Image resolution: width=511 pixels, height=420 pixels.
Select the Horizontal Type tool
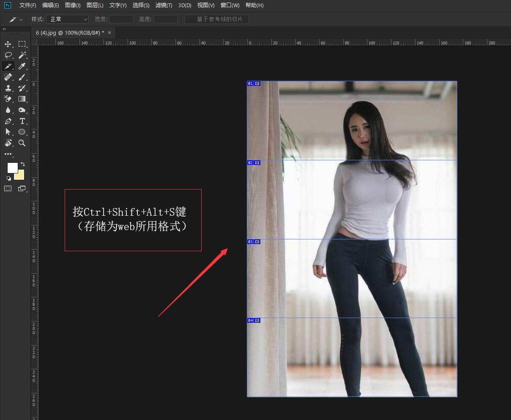coord(22,121)
